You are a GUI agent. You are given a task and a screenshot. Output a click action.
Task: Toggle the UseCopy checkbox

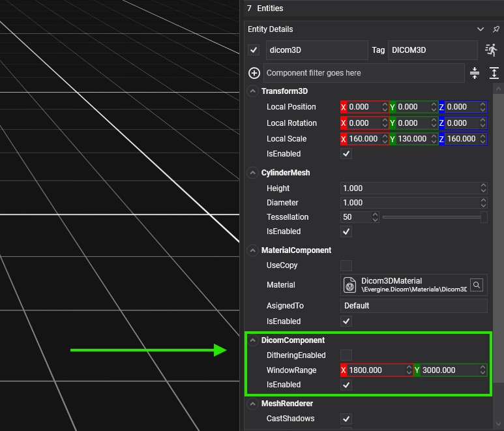tap(346, 265)
